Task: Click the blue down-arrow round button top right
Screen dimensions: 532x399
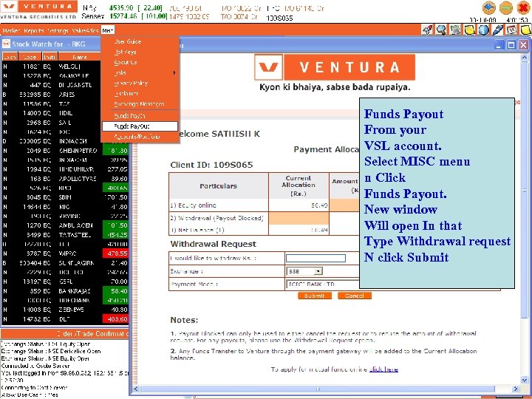Action: (x=489, y=8)
